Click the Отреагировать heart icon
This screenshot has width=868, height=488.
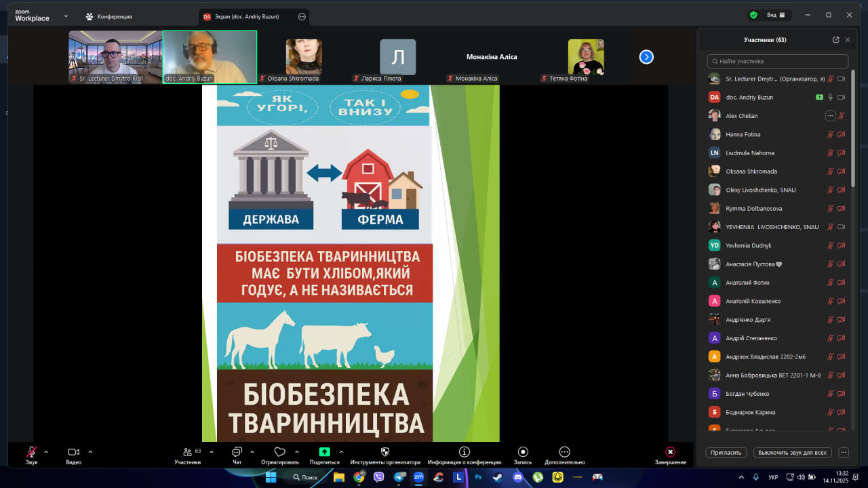point(279,452)
